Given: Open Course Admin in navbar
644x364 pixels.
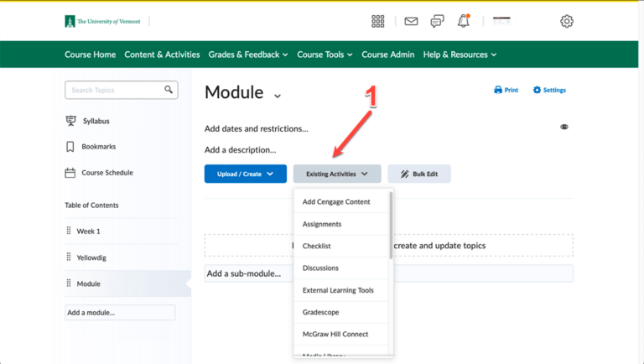Looking at the screenshot, I should click(x=387, y=55).
